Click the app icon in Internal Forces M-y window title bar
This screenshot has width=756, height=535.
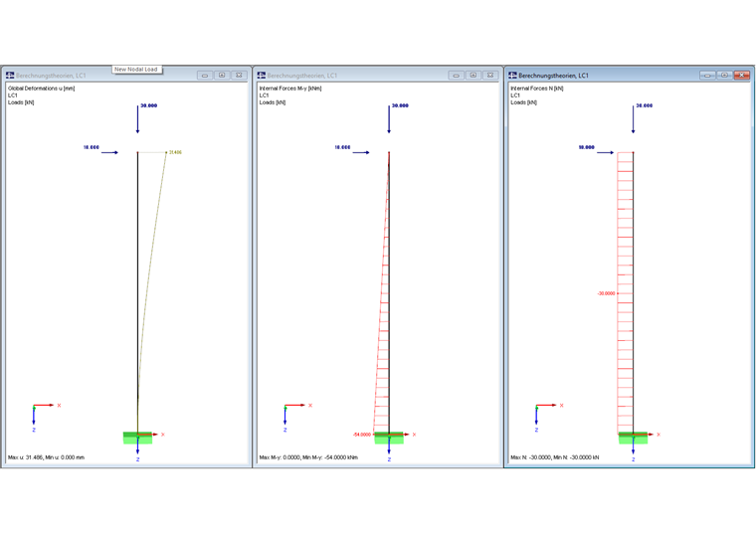tap(262, 76)
